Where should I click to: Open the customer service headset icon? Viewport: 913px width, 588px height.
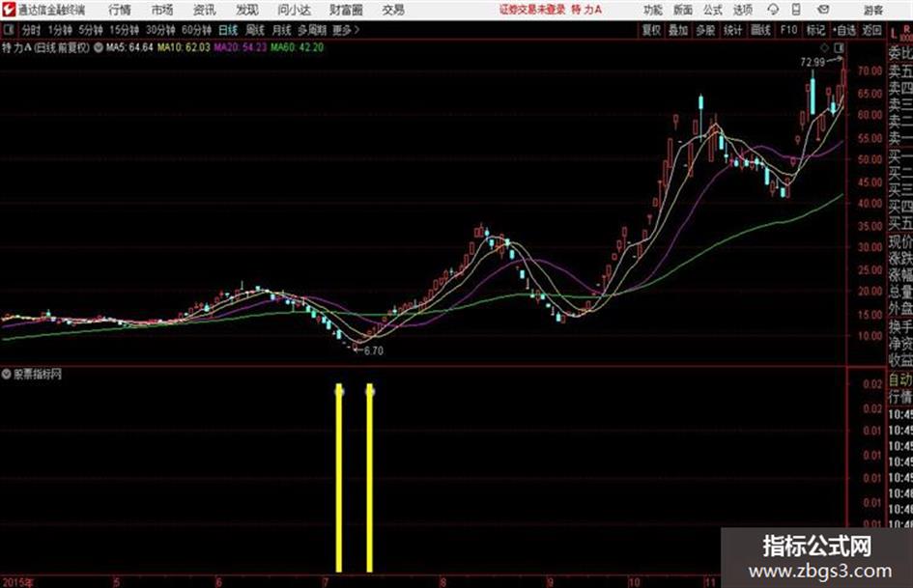pos(773,10)
